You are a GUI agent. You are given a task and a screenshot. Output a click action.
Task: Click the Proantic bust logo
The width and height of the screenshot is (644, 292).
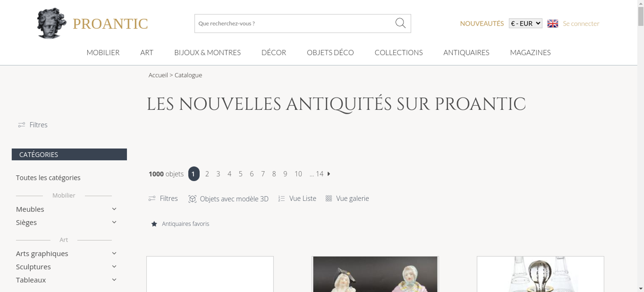click(x=52, y=23)
